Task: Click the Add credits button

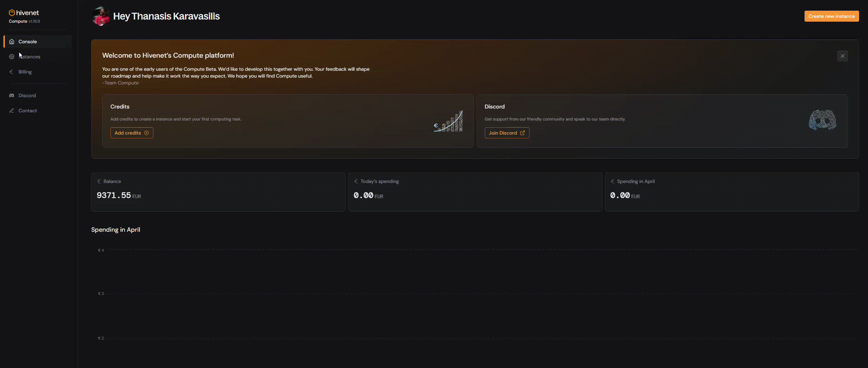Action: point(131,133)
